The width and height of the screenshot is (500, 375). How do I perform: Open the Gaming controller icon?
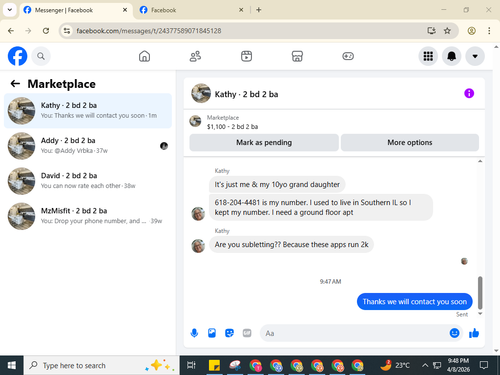click(348, 56)
